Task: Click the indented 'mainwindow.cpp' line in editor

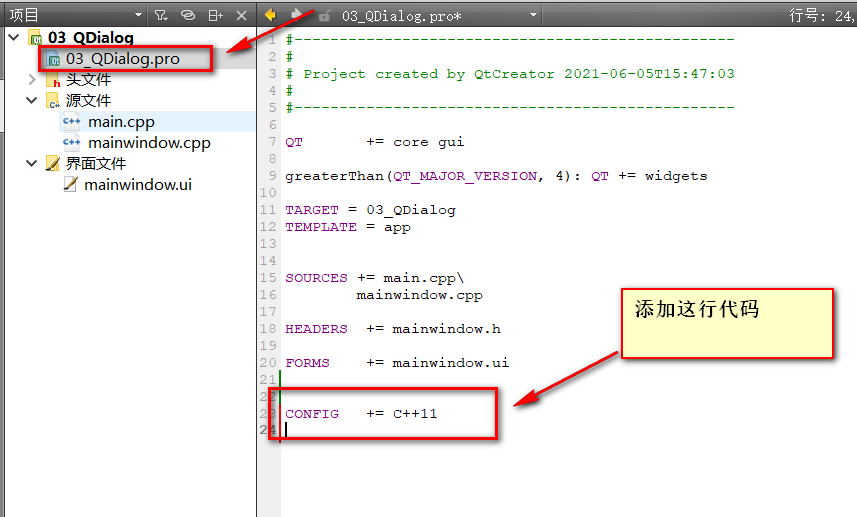Action: click(419, 295)
